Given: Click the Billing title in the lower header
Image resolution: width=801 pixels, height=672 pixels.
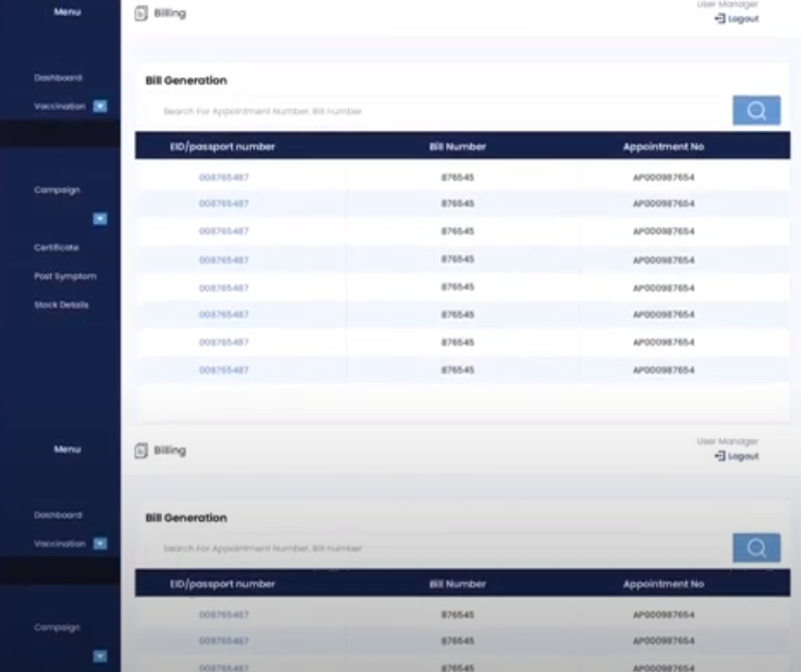Looking at the screenshot, I should pos(170,450).
